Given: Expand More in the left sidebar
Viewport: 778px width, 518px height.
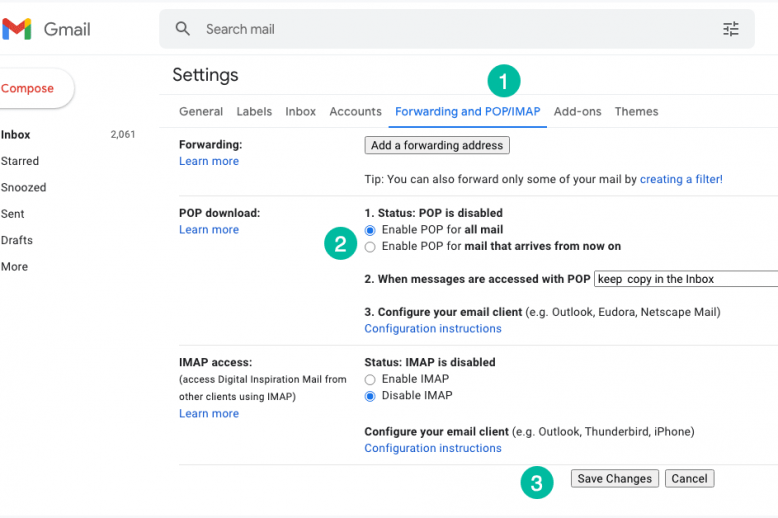Looking at the screenshot, I should point(15,267).
